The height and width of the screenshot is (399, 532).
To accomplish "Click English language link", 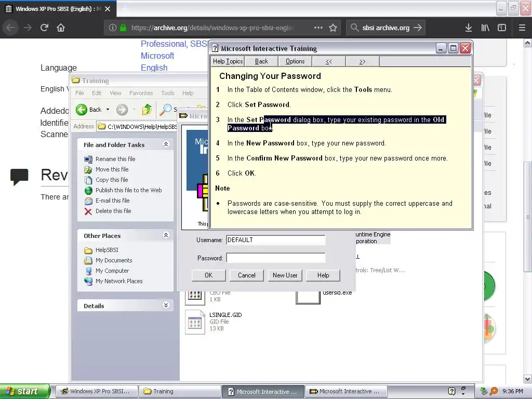I will pos(154,68).
